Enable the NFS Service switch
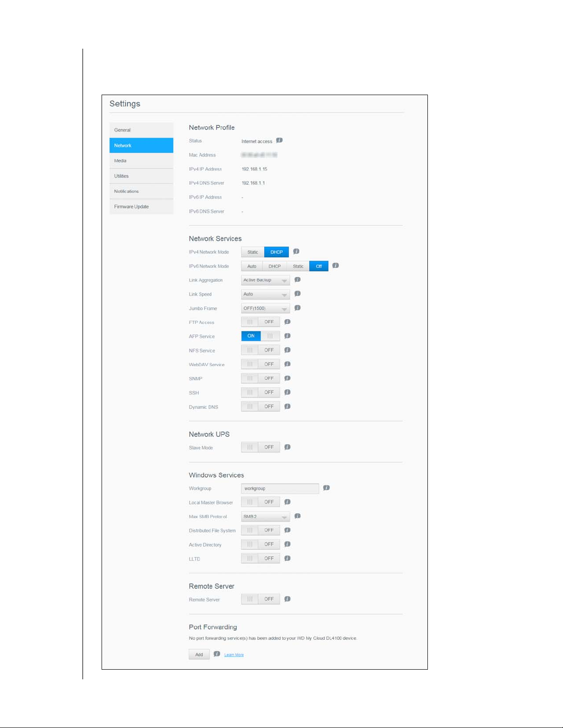 pos(261,350)
